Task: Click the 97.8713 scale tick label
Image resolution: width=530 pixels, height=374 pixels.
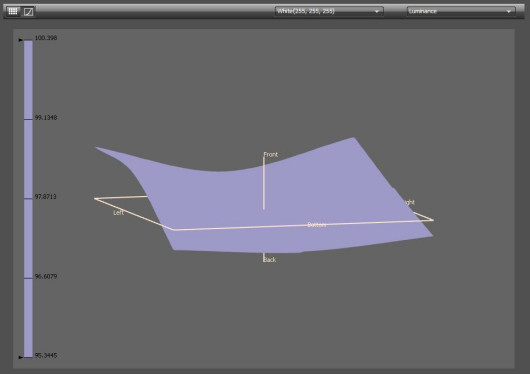Action: coord(46,197)
